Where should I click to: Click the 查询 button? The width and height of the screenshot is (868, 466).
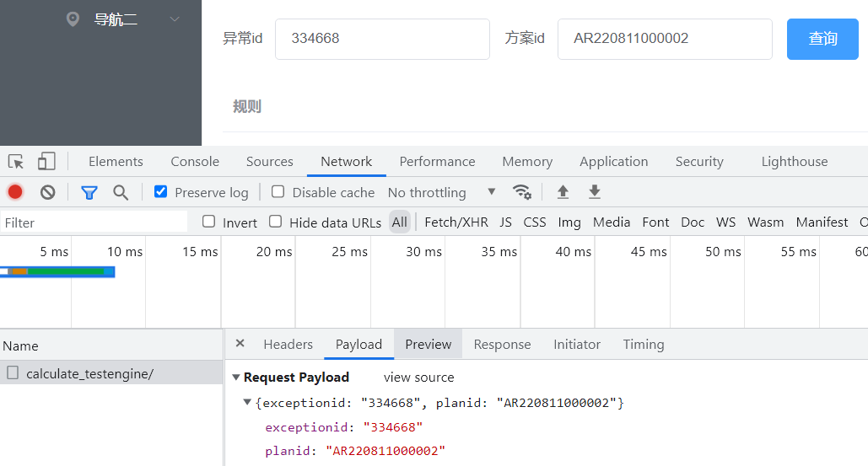coord(822,39)
